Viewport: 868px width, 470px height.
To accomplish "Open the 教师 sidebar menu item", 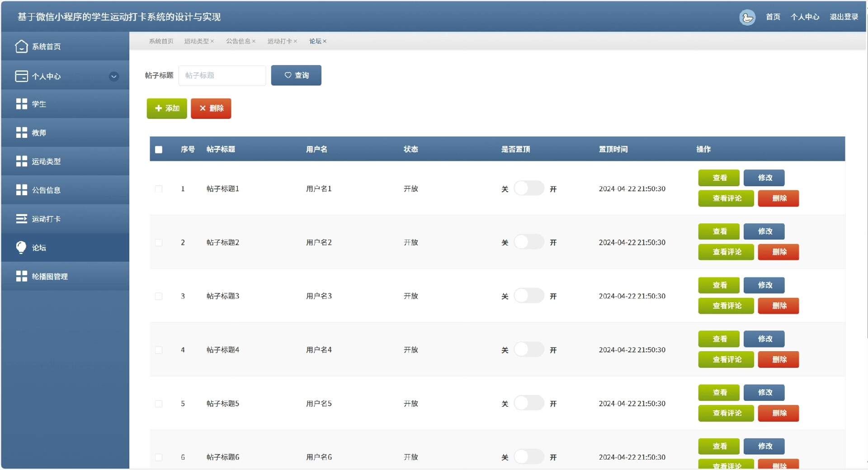I will tap(39, 133).
